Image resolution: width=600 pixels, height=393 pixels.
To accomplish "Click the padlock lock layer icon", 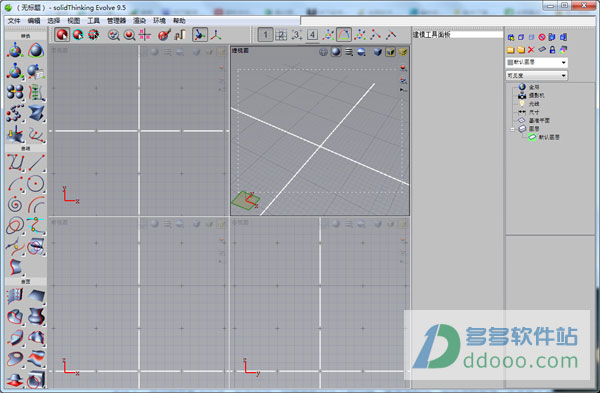I will (x=552, y=50).
